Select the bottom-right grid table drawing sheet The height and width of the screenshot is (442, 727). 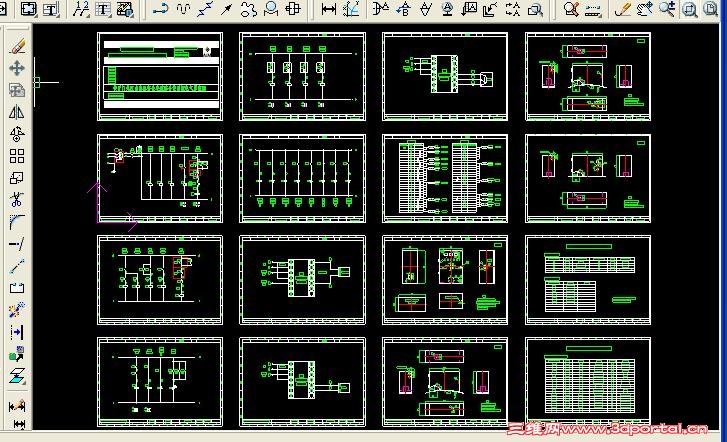pyautogui.click(x=588, y=382)
